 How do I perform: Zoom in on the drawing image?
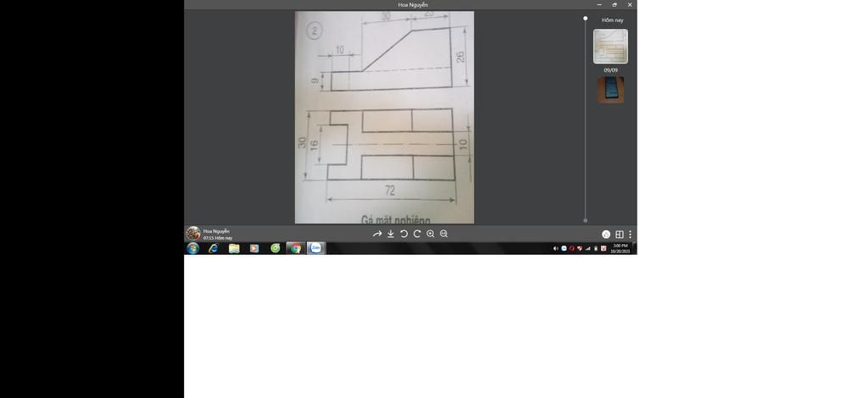click(x=430, y=234)
